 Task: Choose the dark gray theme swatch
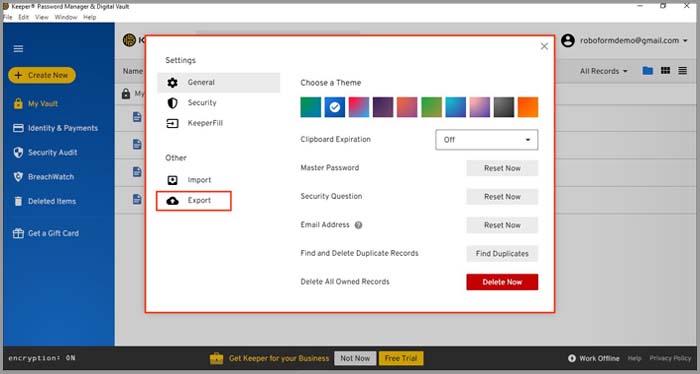pyautogui.click(x=504, y=107)
